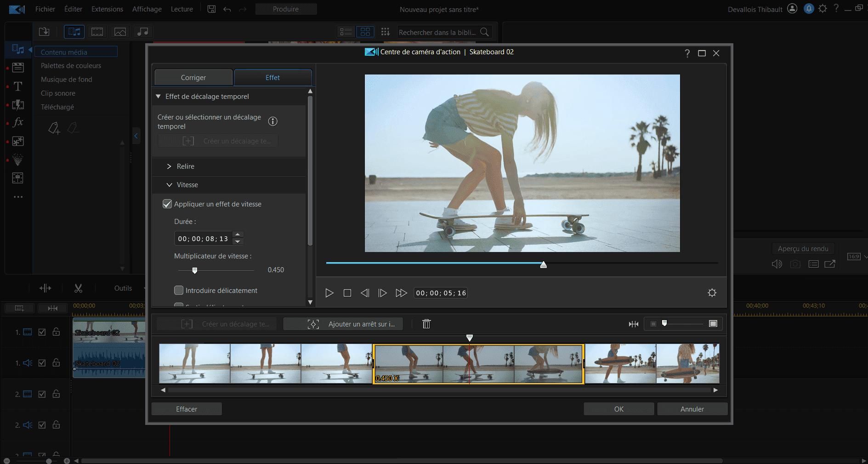Switch media library to grid view icon
This screenshot has height=464, width=868.
click(366, 32)
